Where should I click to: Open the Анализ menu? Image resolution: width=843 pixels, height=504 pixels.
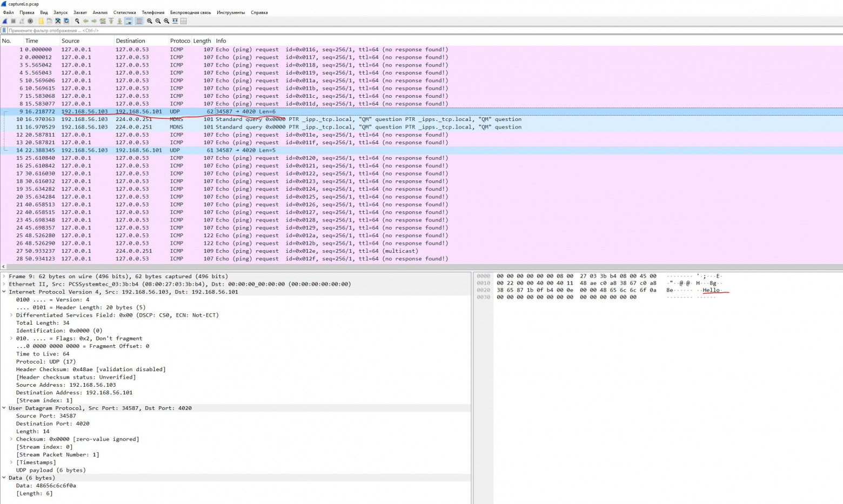click(100, 12)
